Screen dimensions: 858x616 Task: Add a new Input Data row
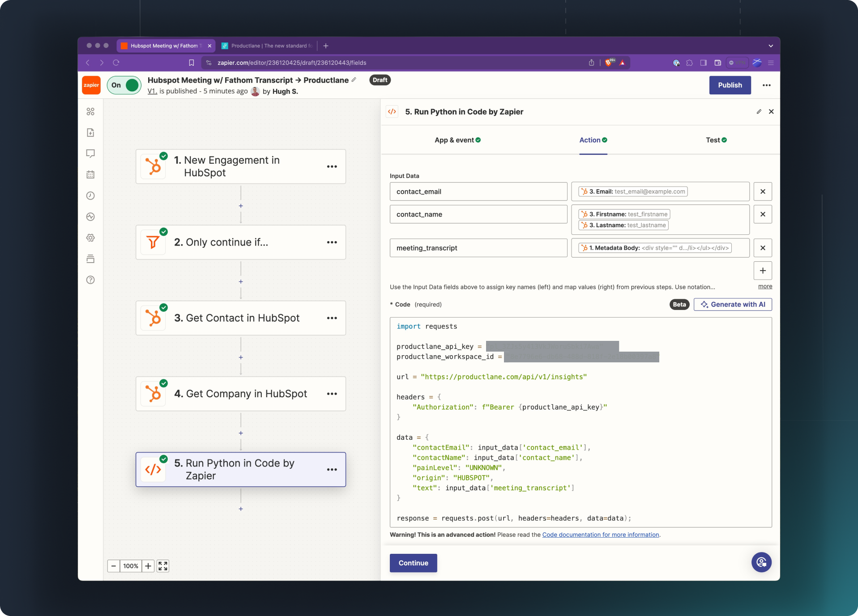pos(763,271)
